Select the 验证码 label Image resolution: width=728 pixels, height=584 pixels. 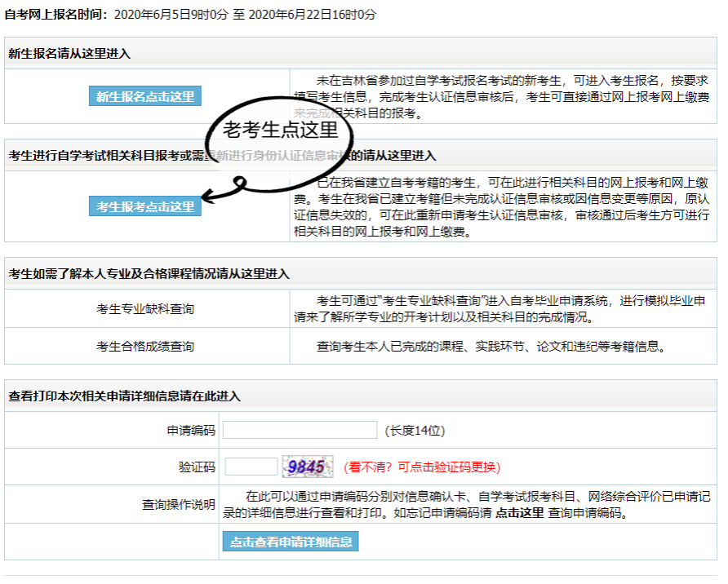pyautogui.click(x=198, y=467)
